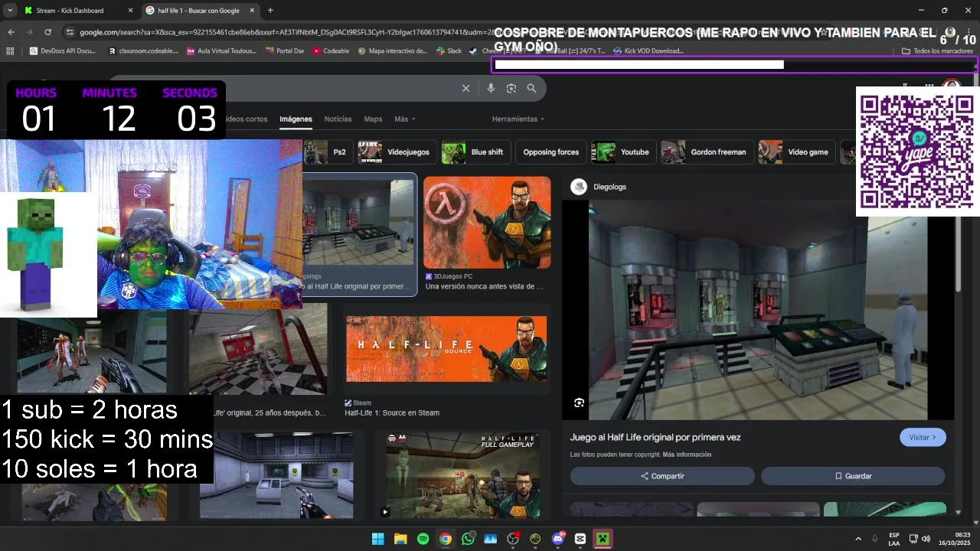Open the Kick VOD Download bookmark
The width and height of the screenshot is (980, 551).
pos(648,51)
